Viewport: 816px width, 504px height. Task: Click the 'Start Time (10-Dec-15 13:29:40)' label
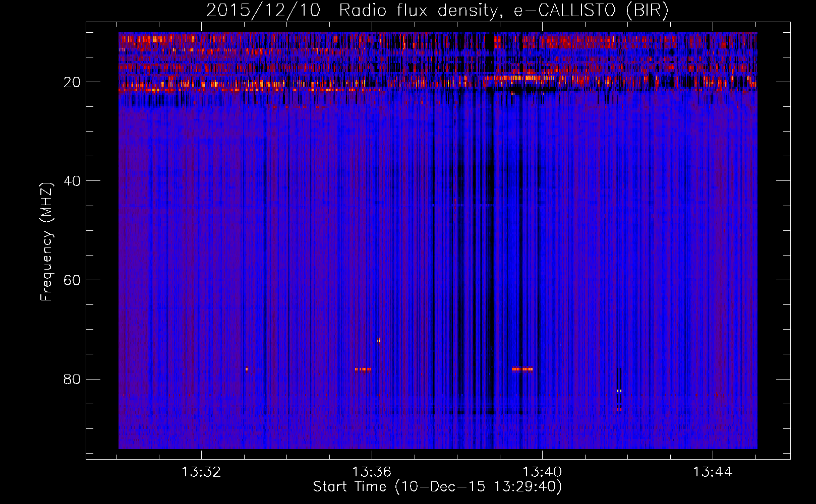(x=437, y=486)
